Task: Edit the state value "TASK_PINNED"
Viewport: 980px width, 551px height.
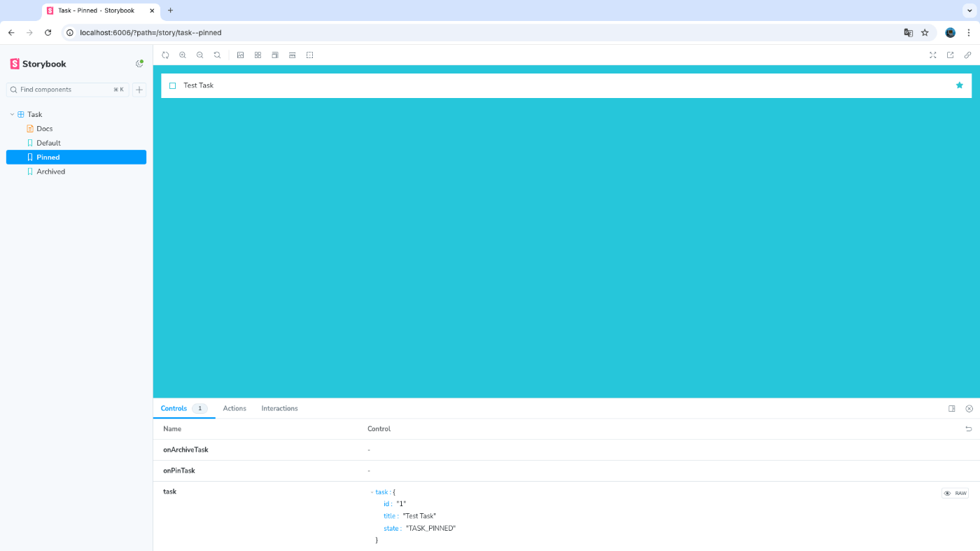Action: point(430,529)
